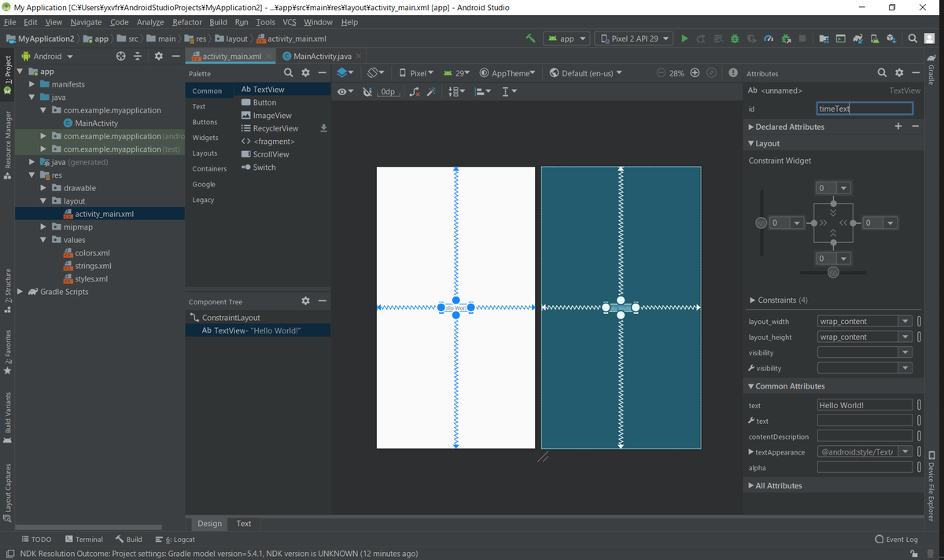Viewport: 944px width, 560px height.
Task: Open the Pixel device preview dropdown
Action: pos(417,72)
